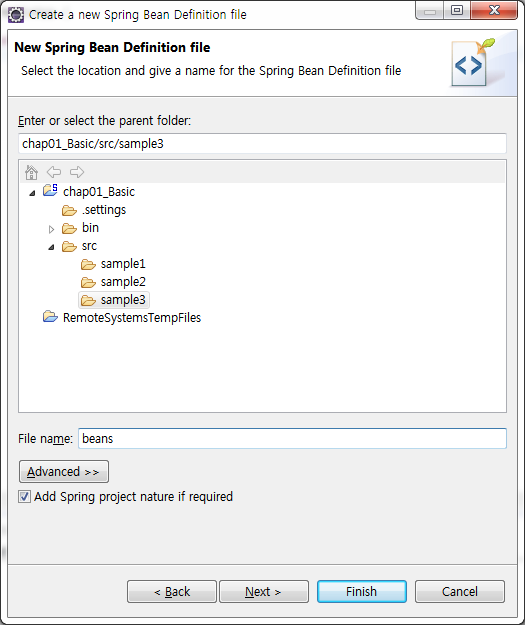The width and height of the screenshot is (525, 625).
Task: Click the sample1 folder icon
Action: click(88, 264)
